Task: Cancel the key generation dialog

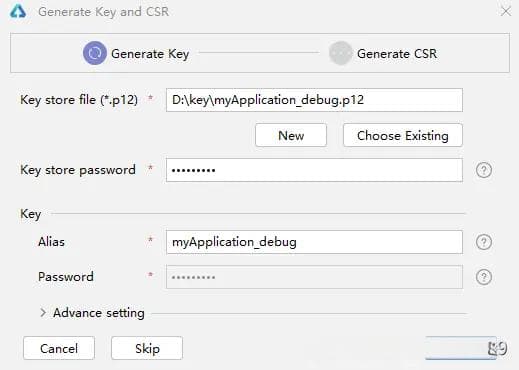Action: tap(59, 348)
